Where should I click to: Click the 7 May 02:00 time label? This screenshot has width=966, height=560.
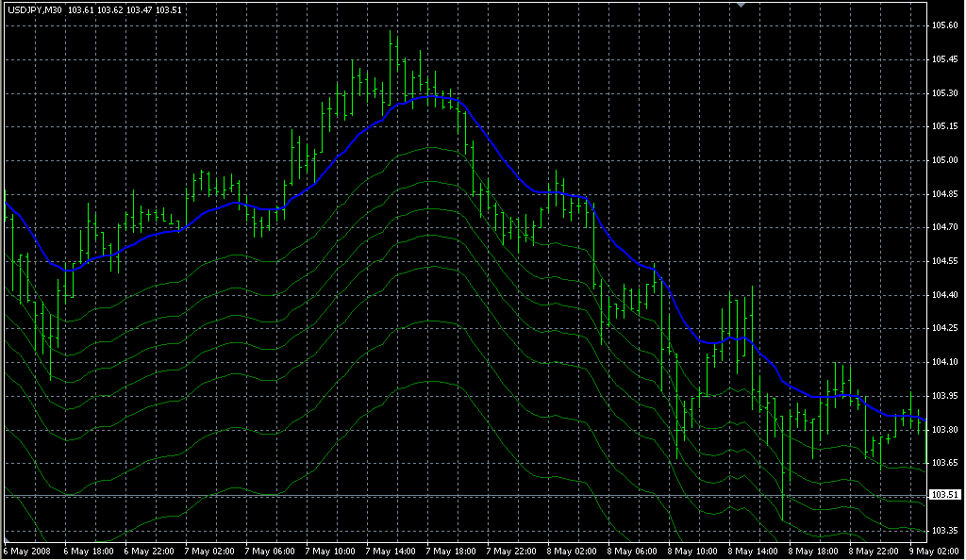click(x=208, y=551)
